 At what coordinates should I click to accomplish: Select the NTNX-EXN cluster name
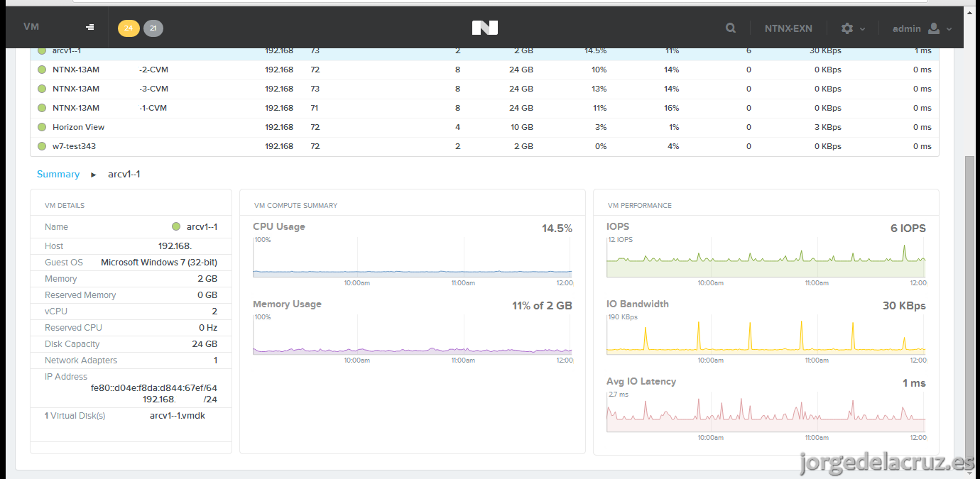788,28
